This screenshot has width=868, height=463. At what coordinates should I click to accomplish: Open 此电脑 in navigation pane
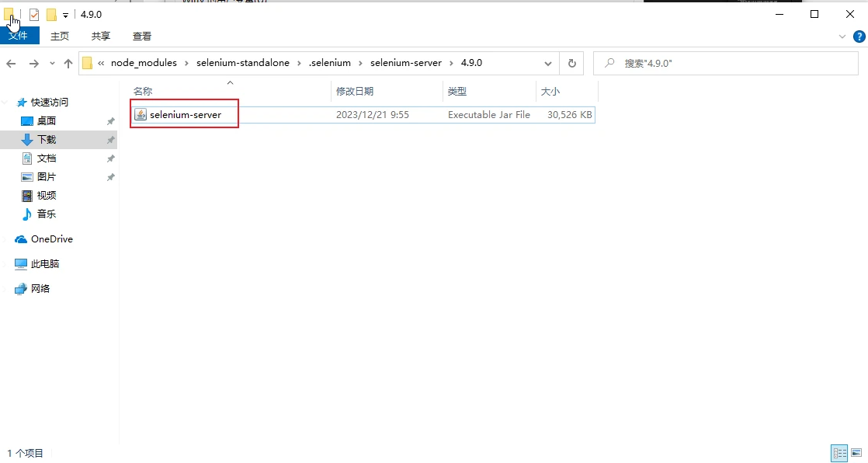tap(45, 264)
